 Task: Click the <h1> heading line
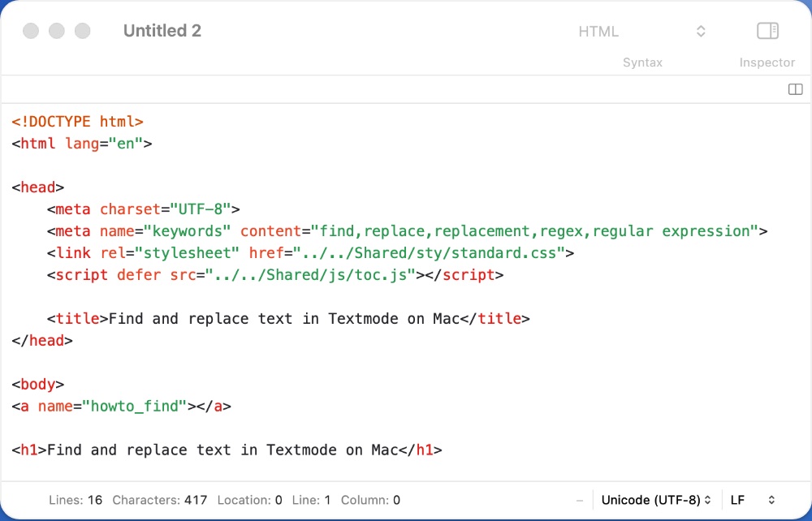pos(227,450)
